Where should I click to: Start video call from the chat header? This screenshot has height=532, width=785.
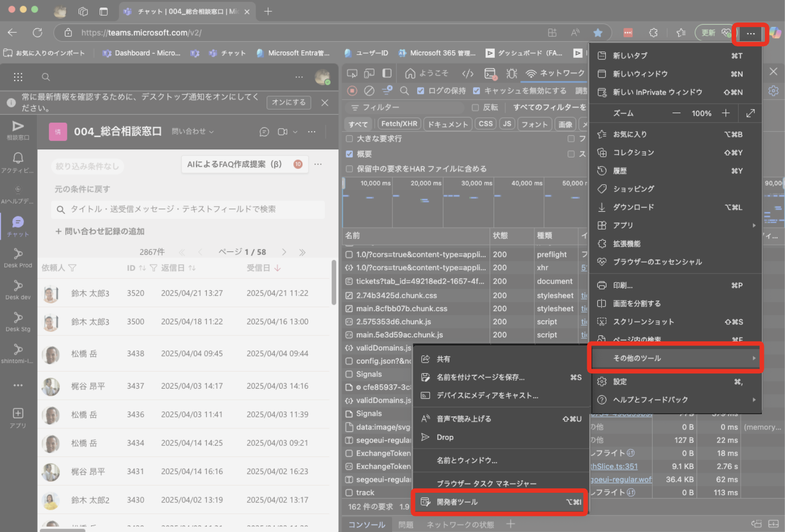tap(282, 132)
